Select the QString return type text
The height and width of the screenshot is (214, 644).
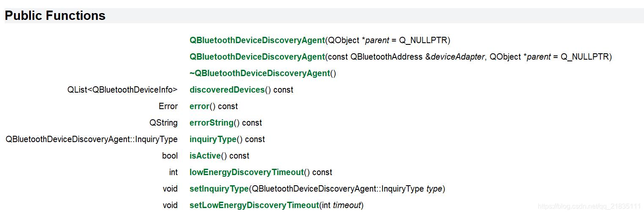click(x=163, y=123)
